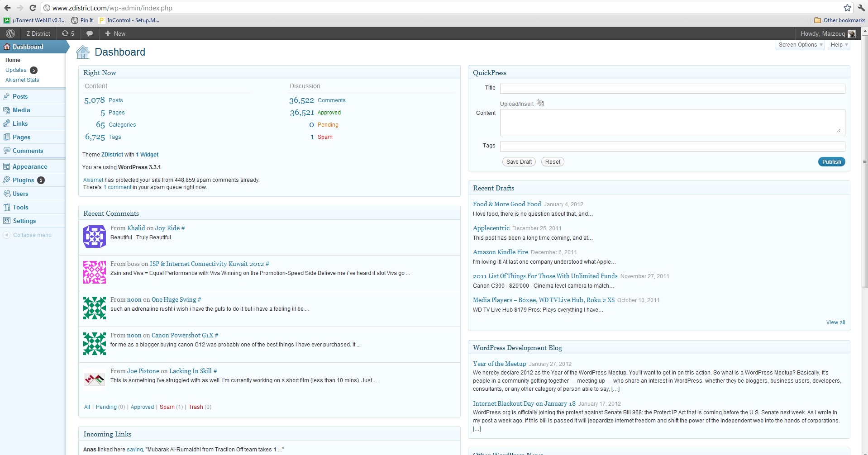
Task: Click the Upload/Insert media icon in QuickPress
Action: point(540,104)
